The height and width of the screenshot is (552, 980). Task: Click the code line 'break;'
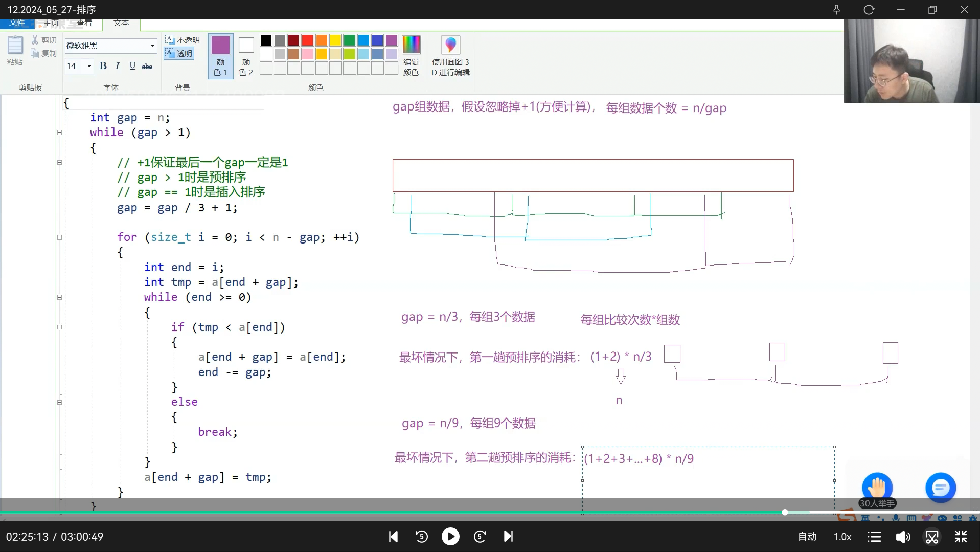[218, 432]
